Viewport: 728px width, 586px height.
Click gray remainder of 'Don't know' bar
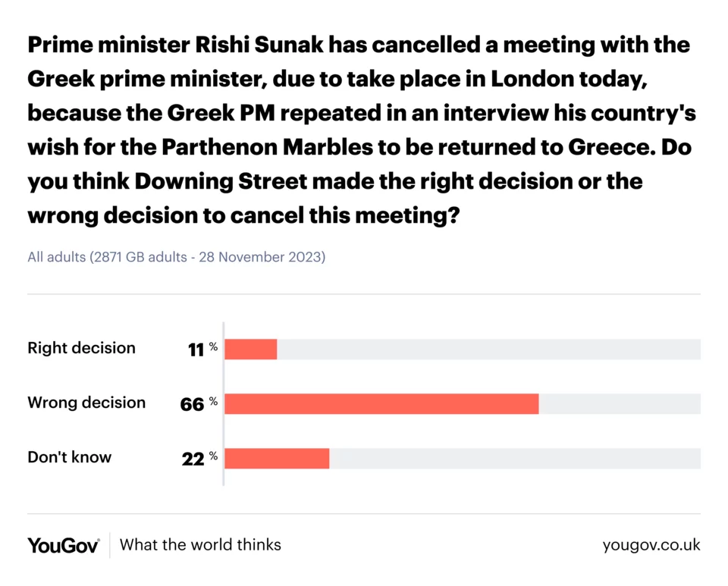click(x=515, y=459)
